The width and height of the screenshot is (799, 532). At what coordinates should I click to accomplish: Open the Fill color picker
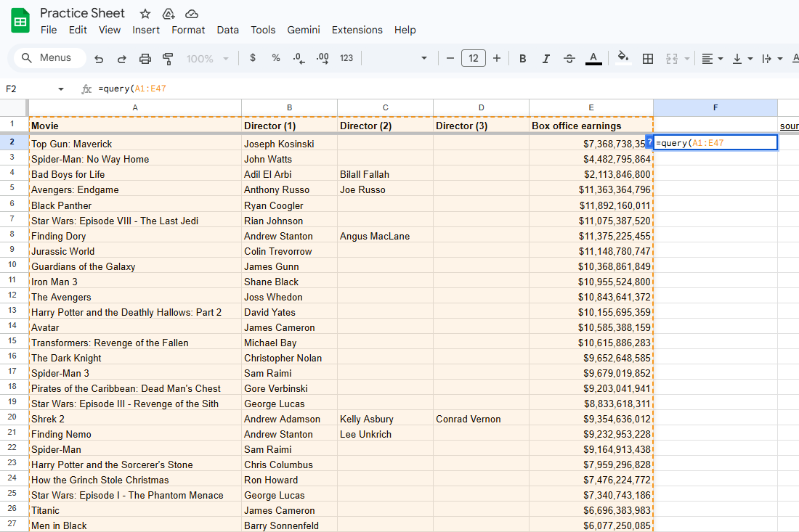point(623,57)
